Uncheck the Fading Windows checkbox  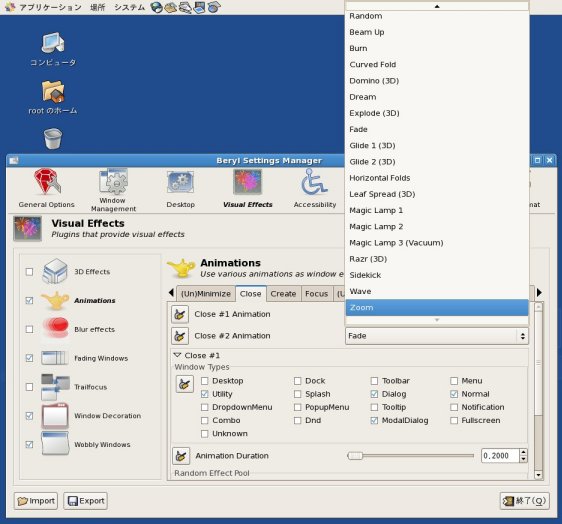click(x=29, y=358)
